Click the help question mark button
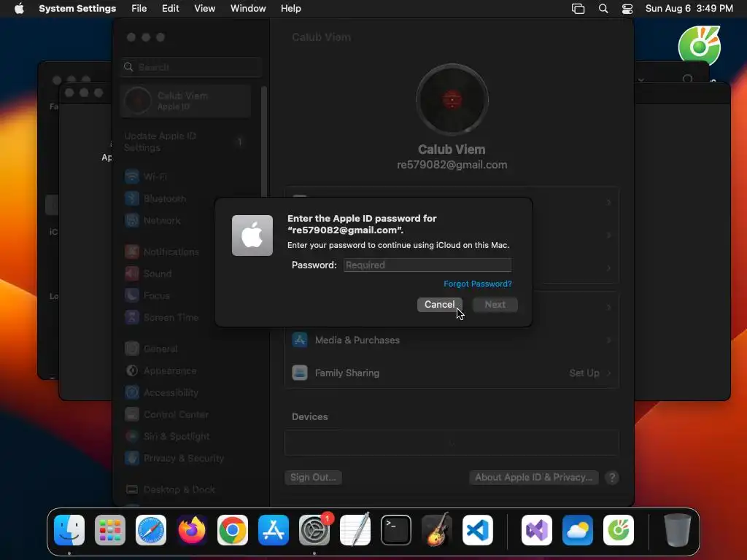 (x=612, y=478)
